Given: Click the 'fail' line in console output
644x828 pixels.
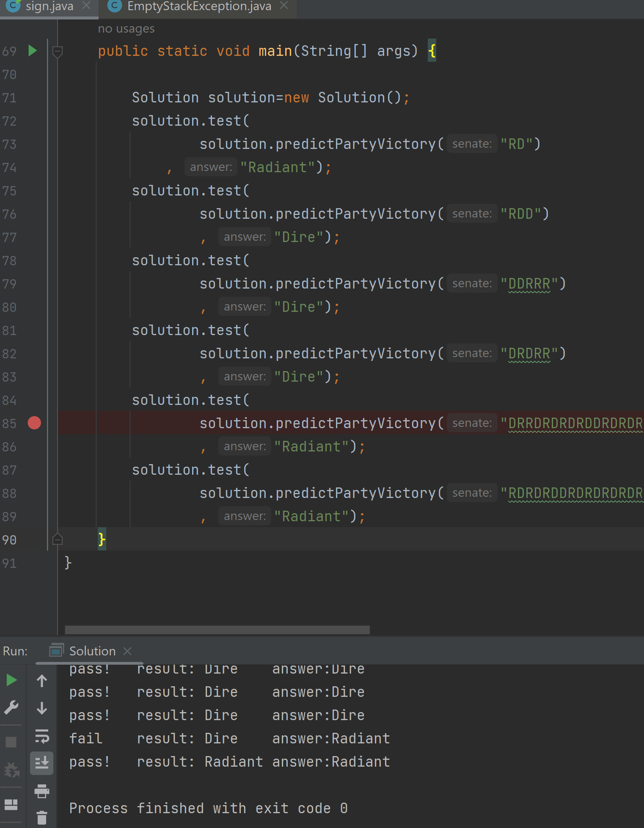Looking at the screenshot, I should click(x=229, y=738).
